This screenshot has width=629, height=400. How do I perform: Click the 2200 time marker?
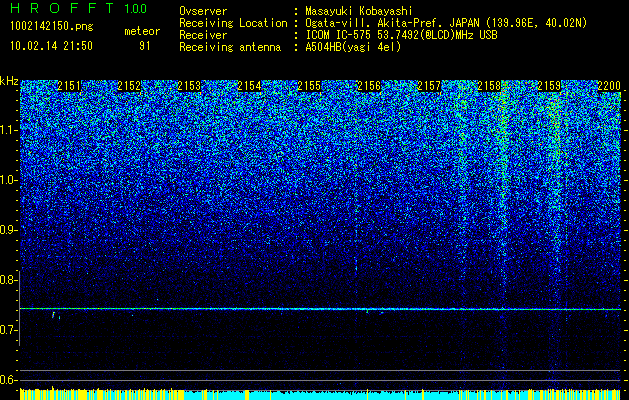tap(609, 86)
